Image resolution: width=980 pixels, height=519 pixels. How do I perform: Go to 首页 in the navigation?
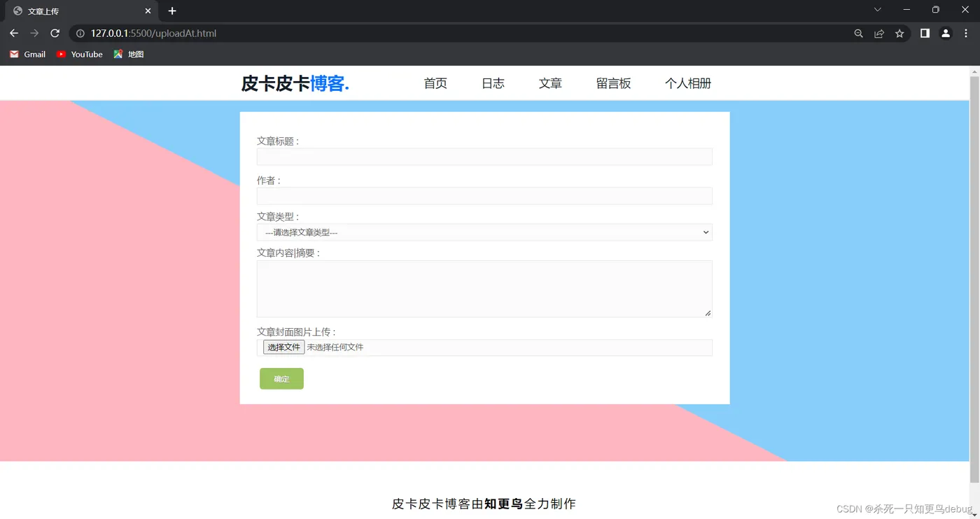[435, 83]
